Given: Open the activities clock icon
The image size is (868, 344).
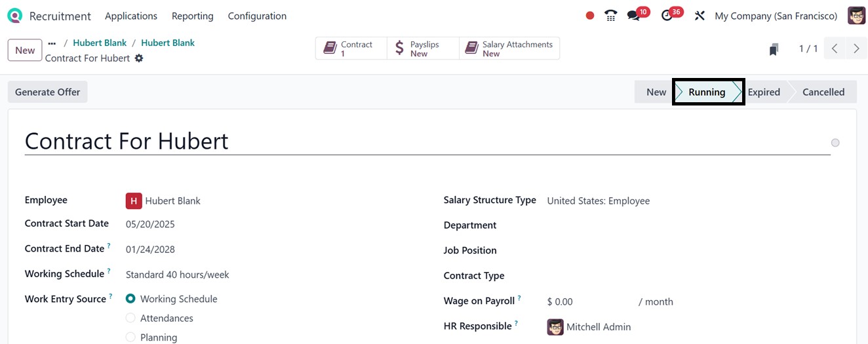Looking at the screenshot, I should pyautogui.click(x=667, y=16).
